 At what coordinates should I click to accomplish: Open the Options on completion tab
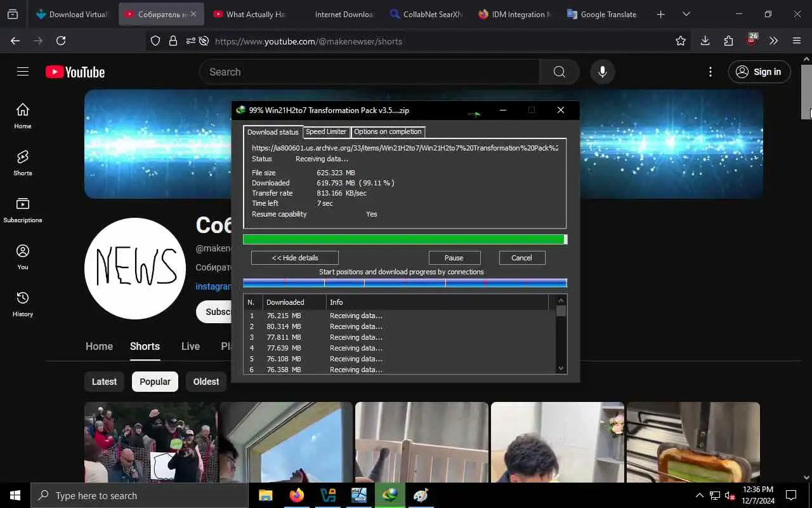[x=388, y=131]
